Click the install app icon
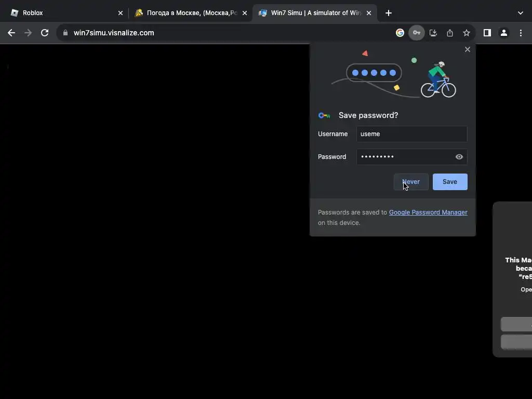Screen dimensions: 532x399 tap(433, 33)
